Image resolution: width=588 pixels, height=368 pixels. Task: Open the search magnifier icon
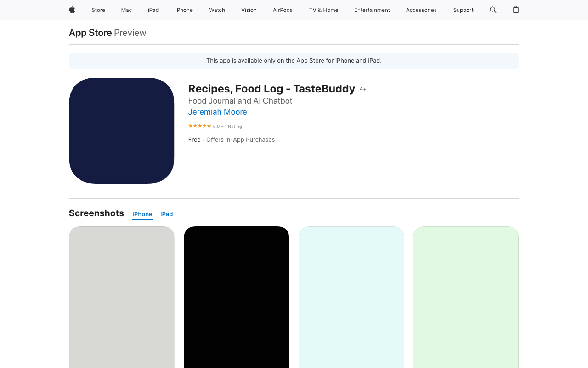(x=493, y=10)
